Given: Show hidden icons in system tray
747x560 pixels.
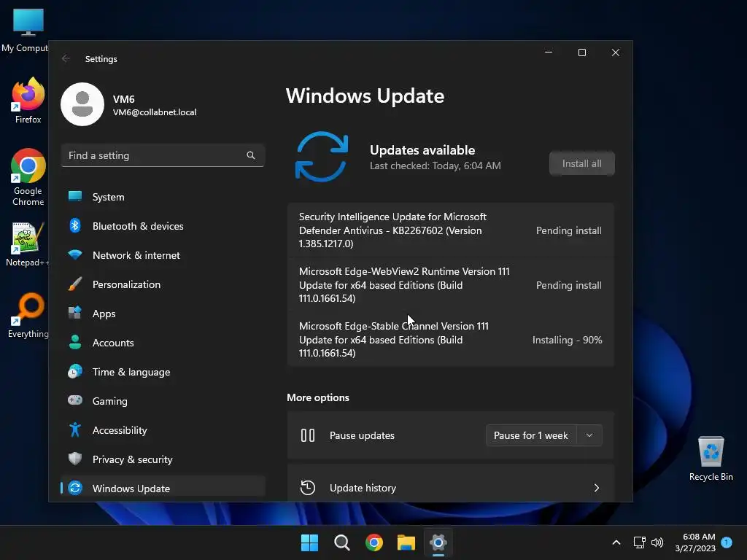Looking at the screenshot, I should pos(616,542).
